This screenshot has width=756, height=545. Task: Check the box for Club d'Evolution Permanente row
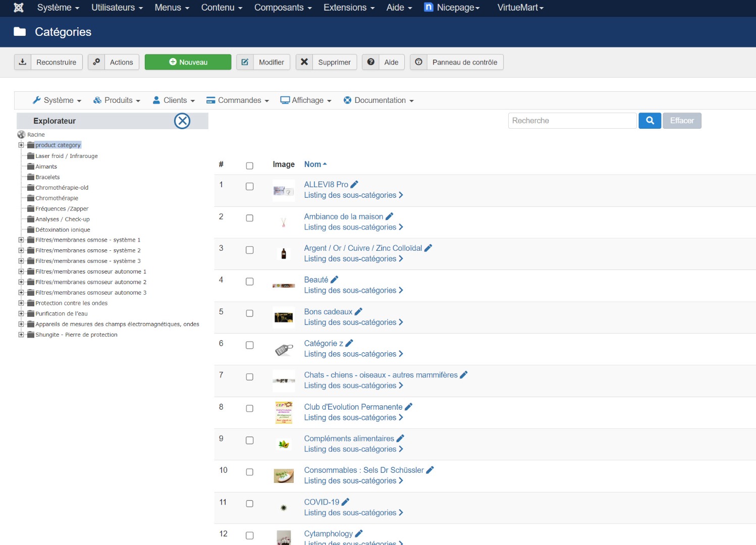click(249, 409)
